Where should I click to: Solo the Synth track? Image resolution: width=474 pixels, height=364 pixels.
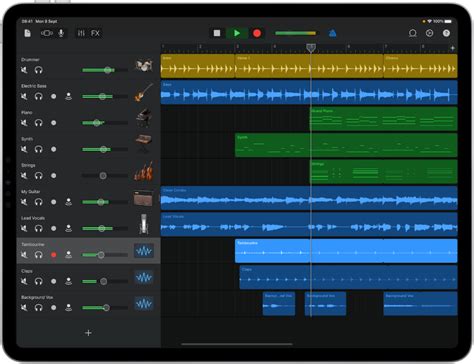click(x=39, y=149)
